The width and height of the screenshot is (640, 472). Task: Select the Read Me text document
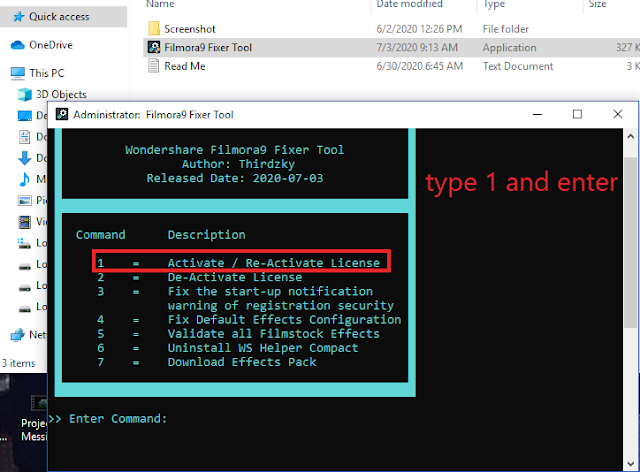(391, 66)
